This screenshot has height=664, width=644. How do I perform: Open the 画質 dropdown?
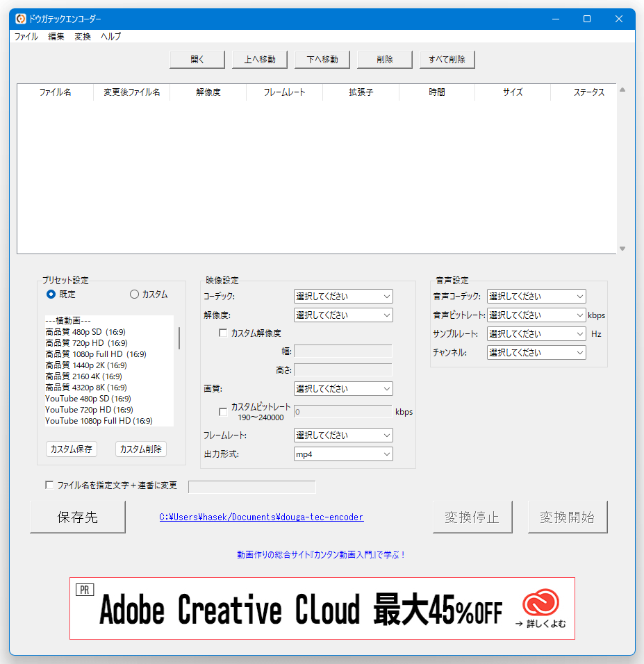click(x=343, y=389)
